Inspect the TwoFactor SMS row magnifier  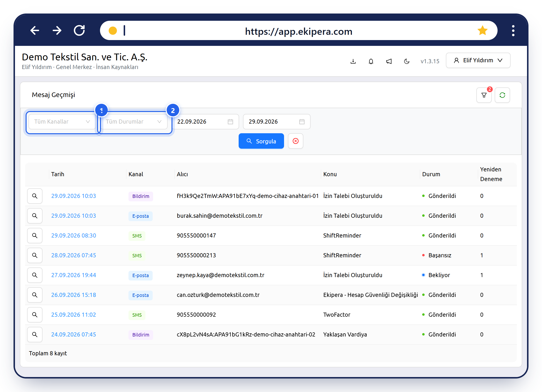[x=35, y=315]
